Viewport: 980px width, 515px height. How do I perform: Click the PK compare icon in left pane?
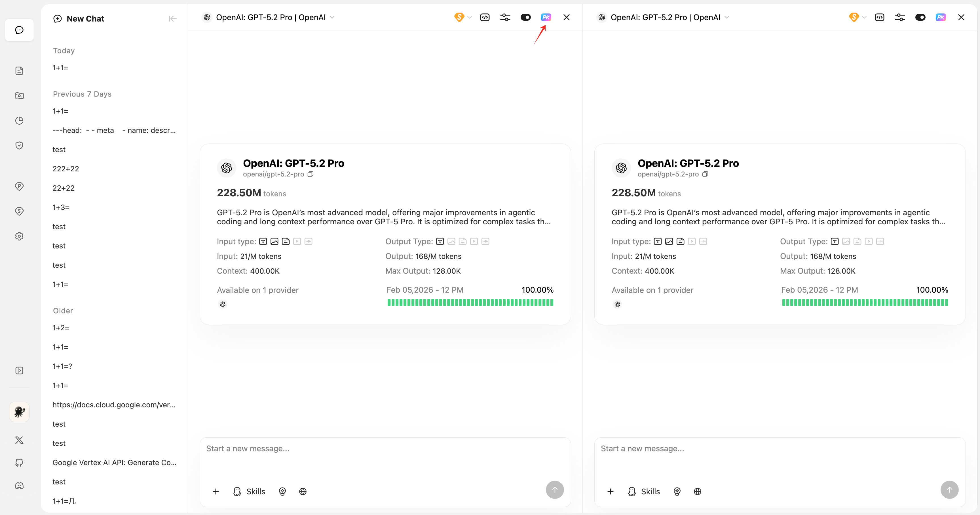(x=546, y=18)
